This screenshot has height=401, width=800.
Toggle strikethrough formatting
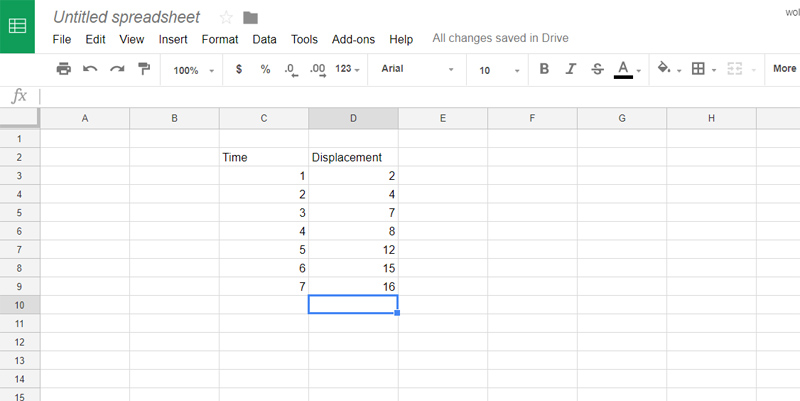pos(598,69)
